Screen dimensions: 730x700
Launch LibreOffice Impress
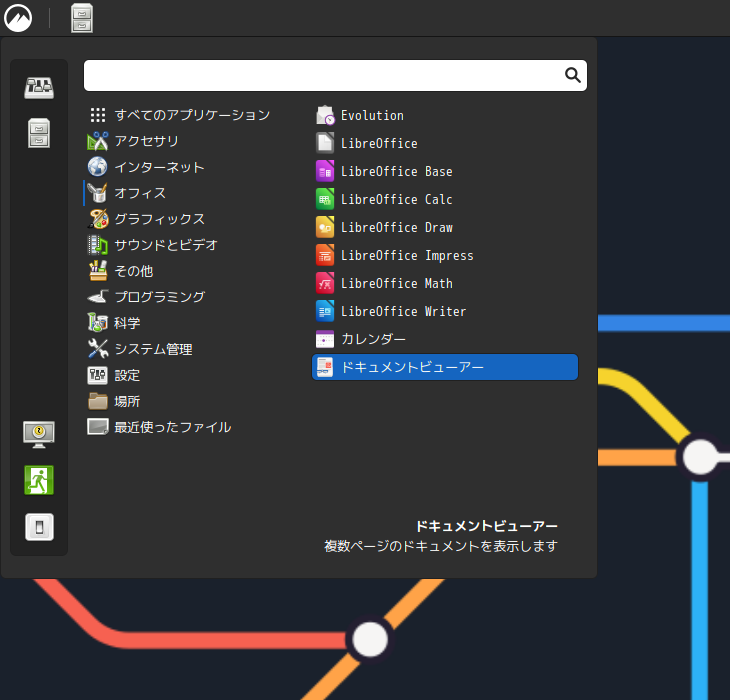point(445,256)
